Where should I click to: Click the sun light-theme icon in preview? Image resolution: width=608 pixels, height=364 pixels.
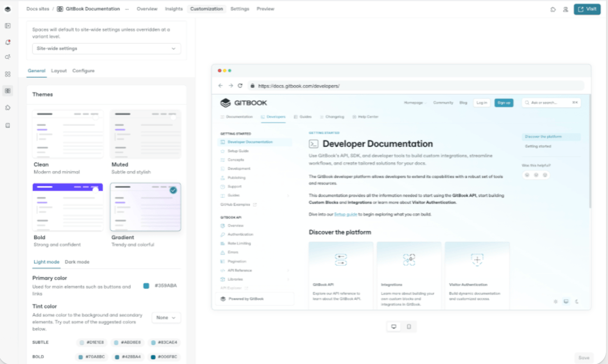coord(555,301)
